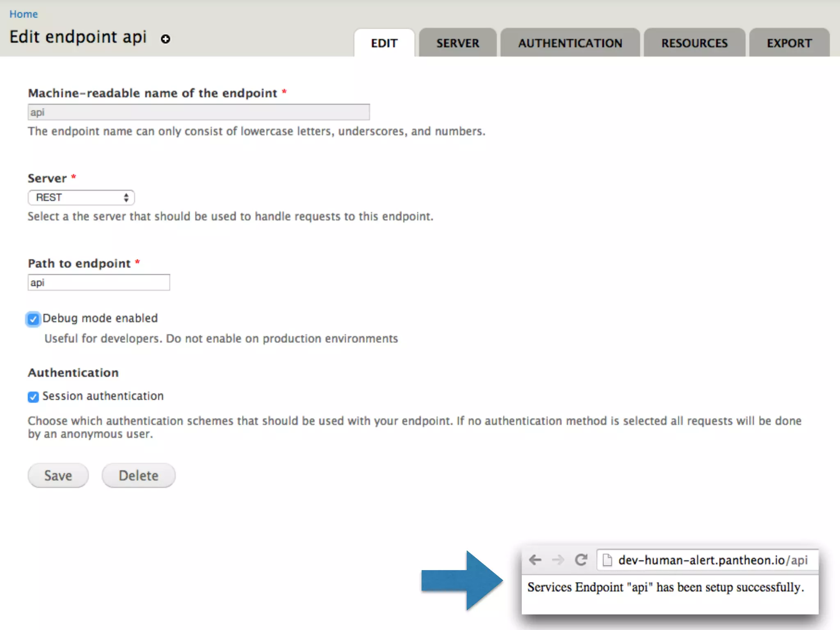This screenshot has width=840, height=630.
Task: Click the Edit endpoint api page title
Action: (78, 37)
